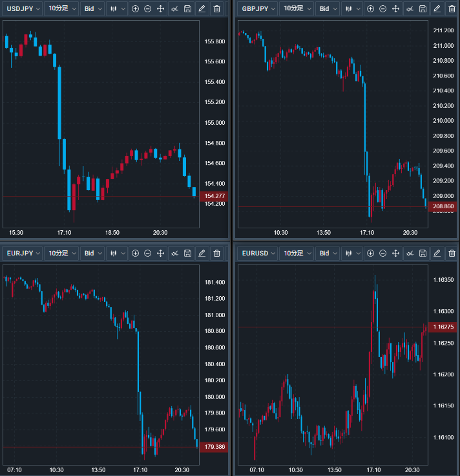Image resolution: width=460 pixels, height=476 pixels.
Task: Open indicator settings in GBPJPY panel
Action: [410, 9]
